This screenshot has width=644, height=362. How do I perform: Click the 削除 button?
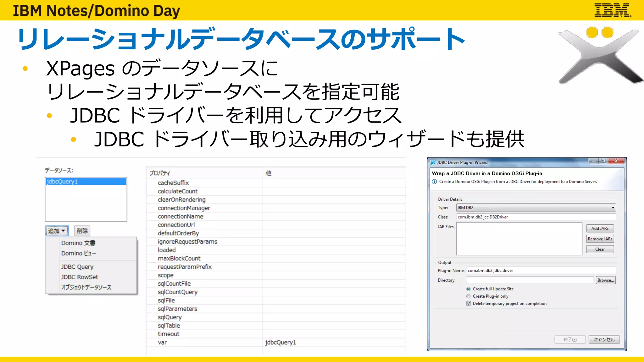pos(82,231)
